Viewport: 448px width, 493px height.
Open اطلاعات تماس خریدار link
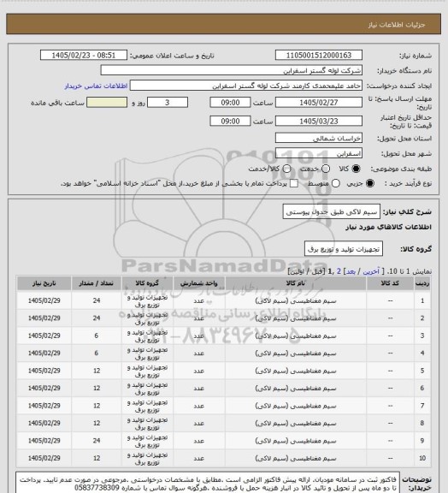coord(96,86)
